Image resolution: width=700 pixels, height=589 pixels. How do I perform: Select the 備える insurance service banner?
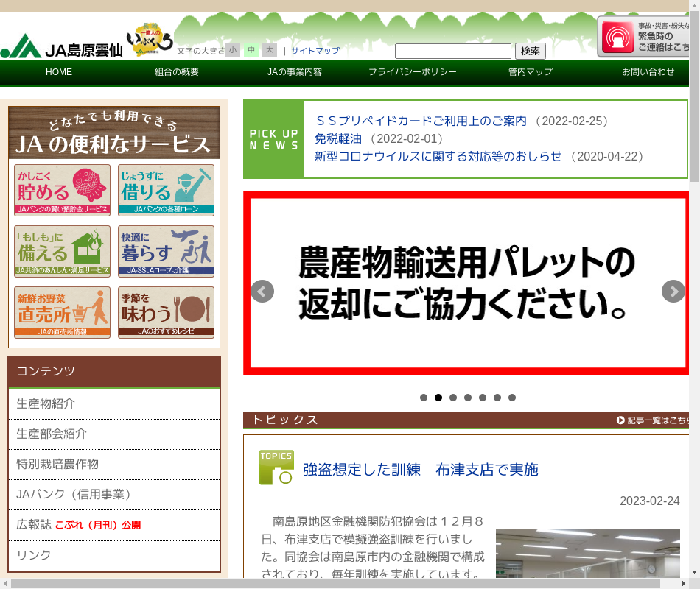pos(63,250)
